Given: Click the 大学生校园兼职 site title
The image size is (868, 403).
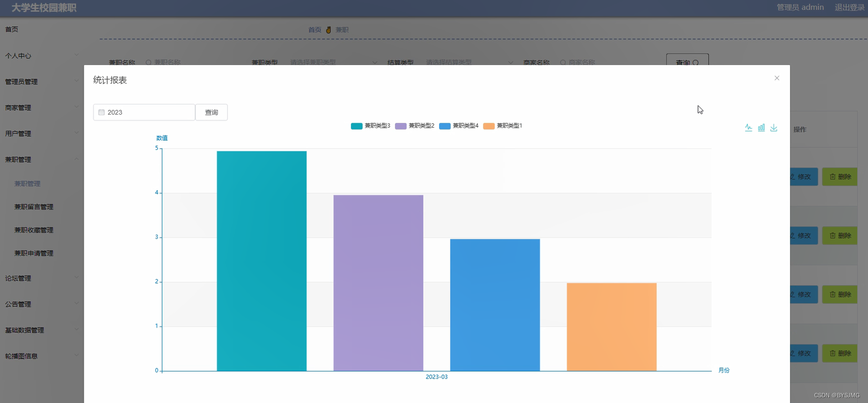Looking at the screenshot, I should [x=44, y=8].
